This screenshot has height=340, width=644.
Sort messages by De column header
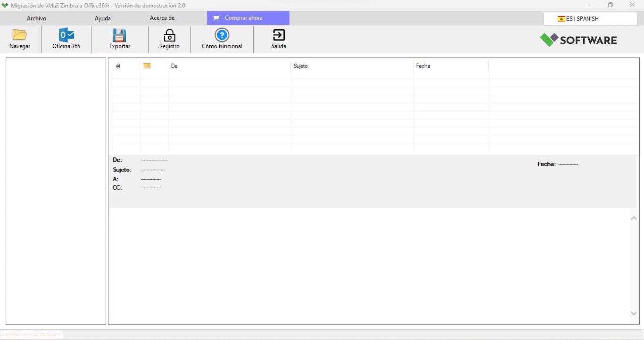[174, 66]
